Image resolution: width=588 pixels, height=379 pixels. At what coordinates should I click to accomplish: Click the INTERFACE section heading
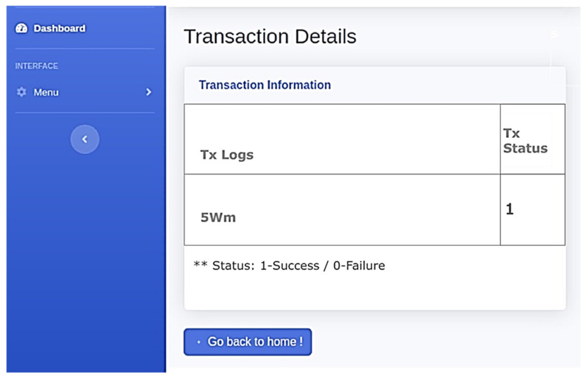[37, 66]
